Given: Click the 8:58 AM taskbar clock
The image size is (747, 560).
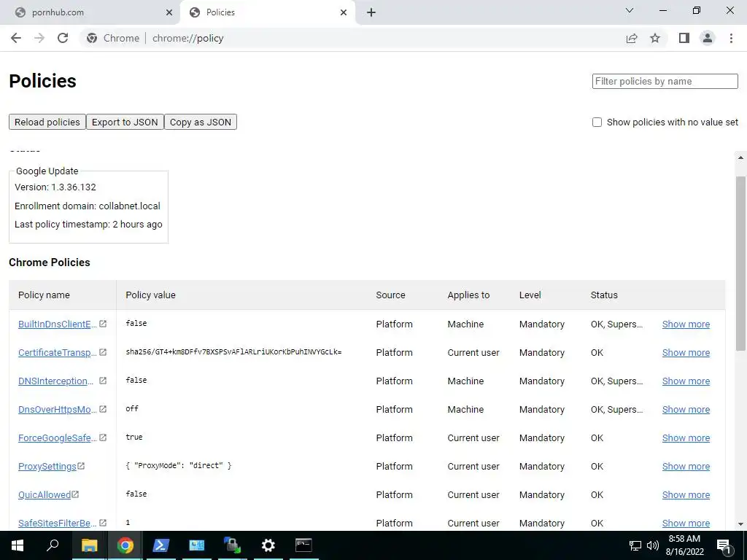Looking at the screenshot, I should [684, 539].
